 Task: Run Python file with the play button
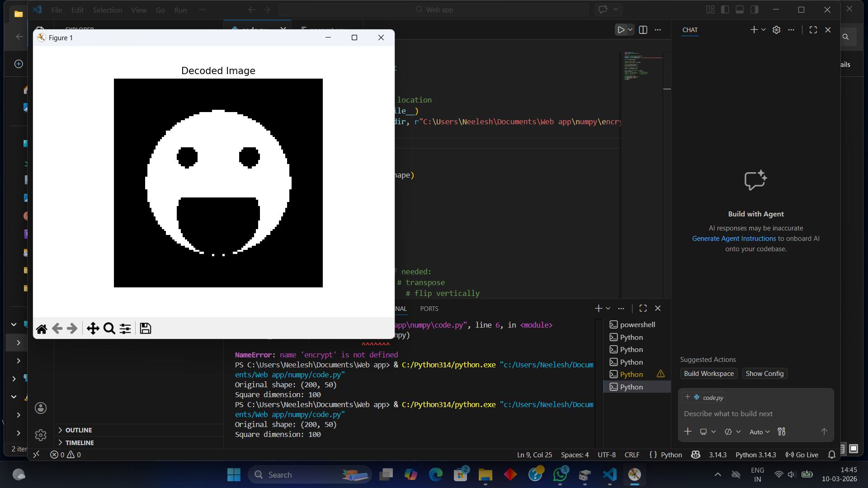click(621, 30)
